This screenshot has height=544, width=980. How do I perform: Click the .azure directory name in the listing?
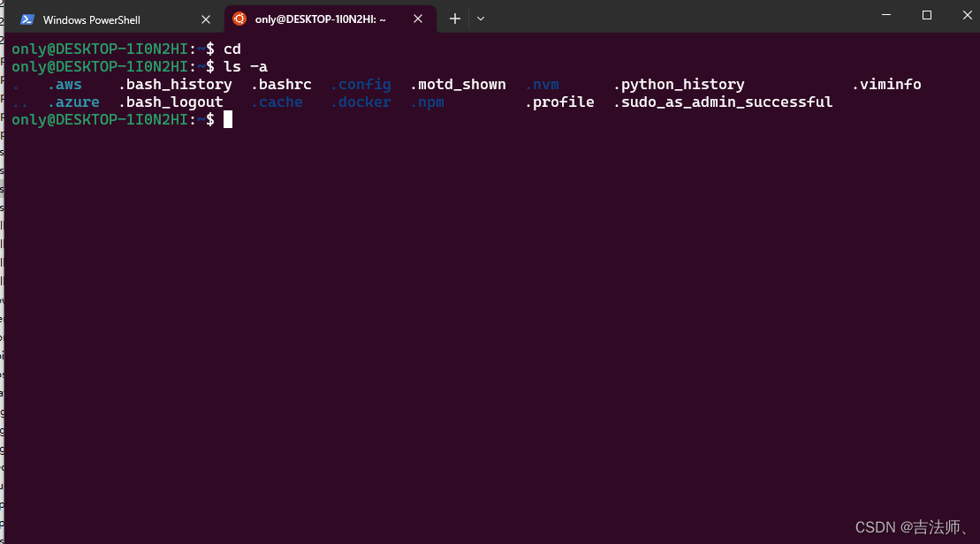74,102
